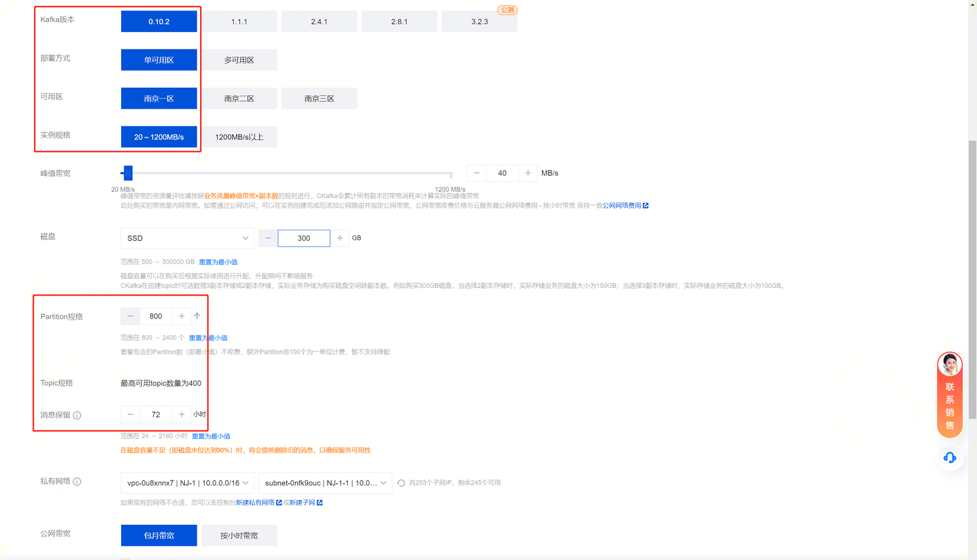Click the info icon beside 消息保留
977x560 pixels.
tap(77, 415)
